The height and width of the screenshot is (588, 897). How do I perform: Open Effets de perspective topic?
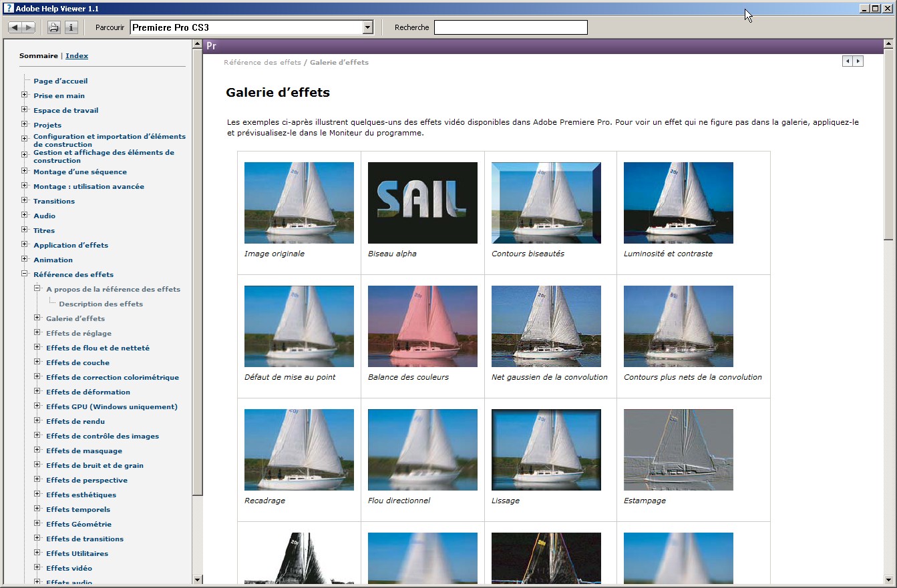point(87,481)
